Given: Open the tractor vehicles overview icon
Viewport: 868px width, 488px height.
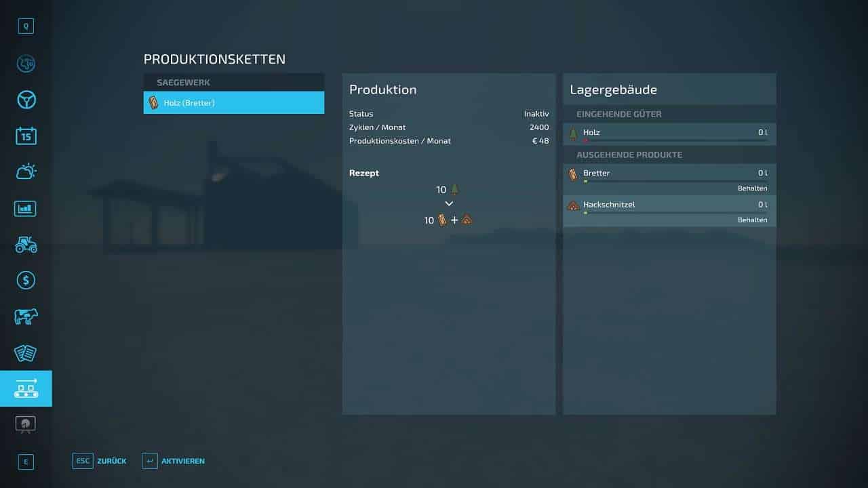Looking at the screenshot, I should [x=26, y=244].
